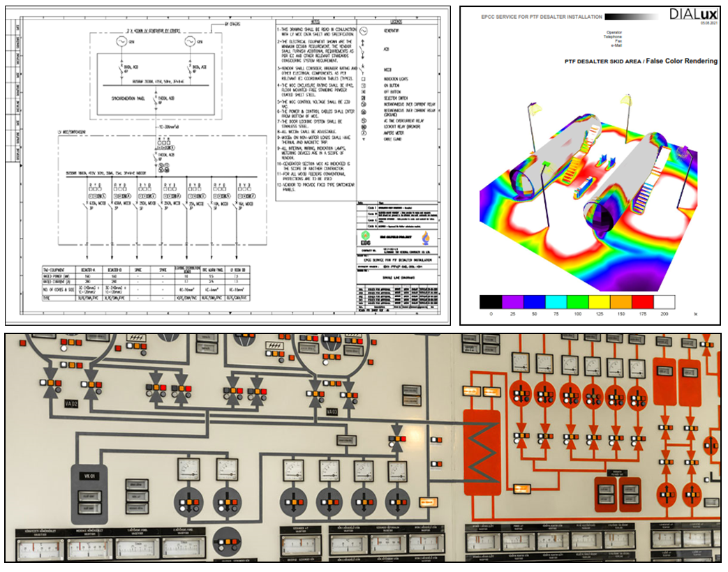Click the black VA02 valve label
Viewport: 728px width, 572px height.
tap(71, 404)
